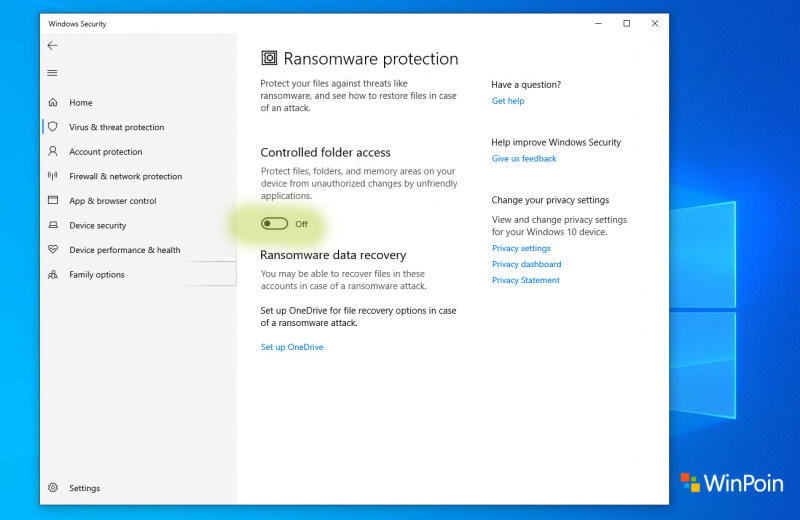
Task: Select the Virus & threat protection shield icon
Action: click(52, 127)
